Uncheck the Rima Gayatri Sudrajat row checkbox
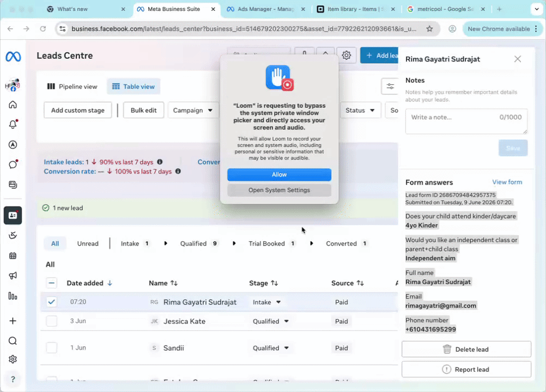 click(x=52, y=302)
